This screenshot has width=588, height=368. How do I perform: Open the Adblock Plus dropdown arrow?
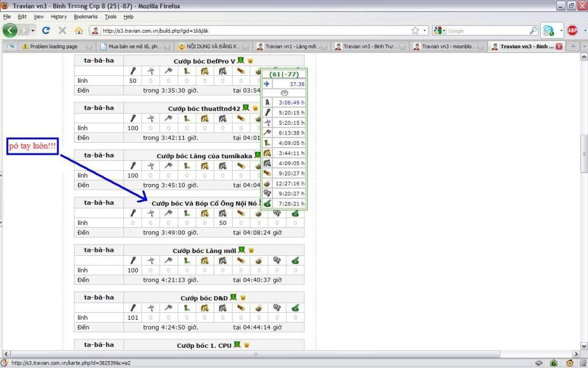coord(584,30)
